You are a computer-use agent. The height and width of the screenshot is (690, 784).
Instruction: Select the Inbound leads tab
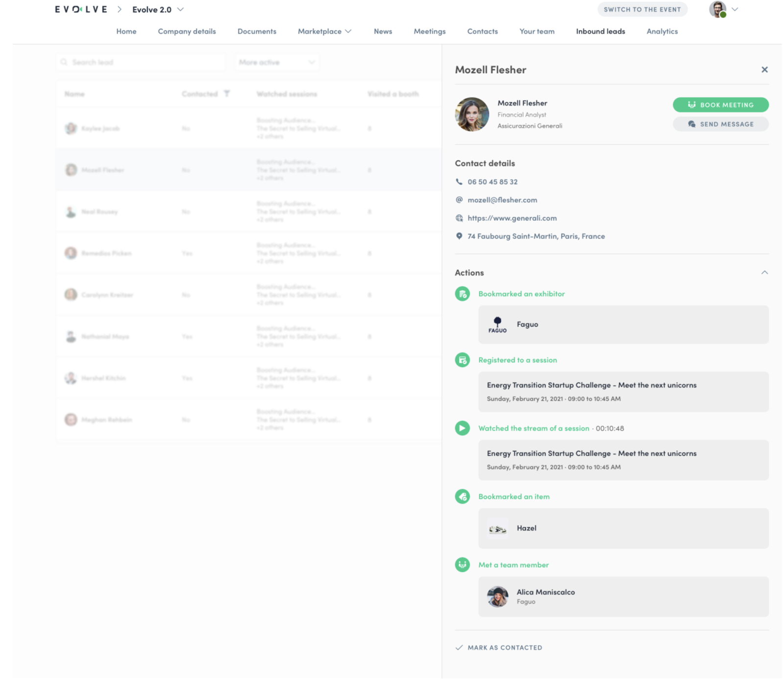[x=600, y=31]
